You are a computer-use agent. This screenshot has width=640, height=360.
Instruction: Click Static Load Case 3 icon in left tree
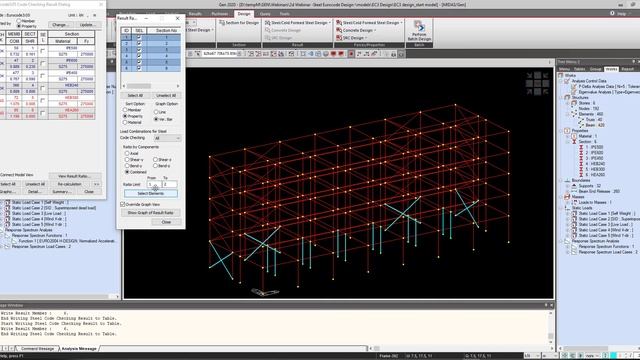7,213
